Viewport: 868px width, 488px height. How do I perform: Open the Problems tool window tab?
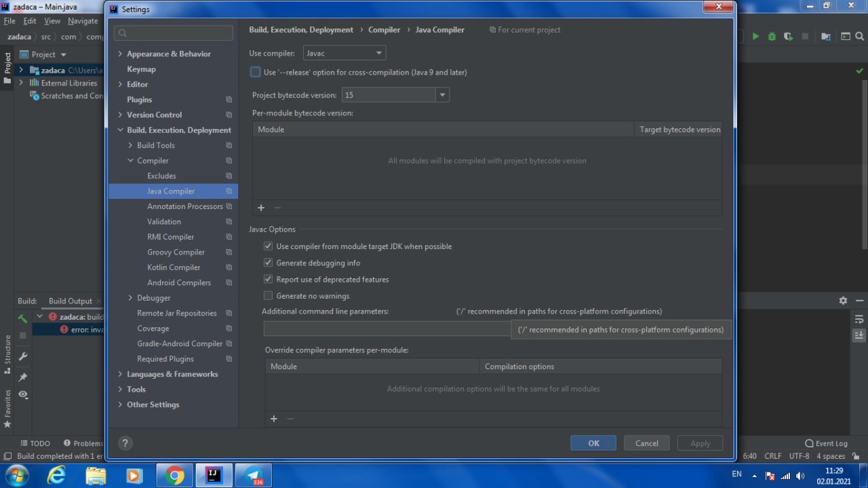[83, 443]
